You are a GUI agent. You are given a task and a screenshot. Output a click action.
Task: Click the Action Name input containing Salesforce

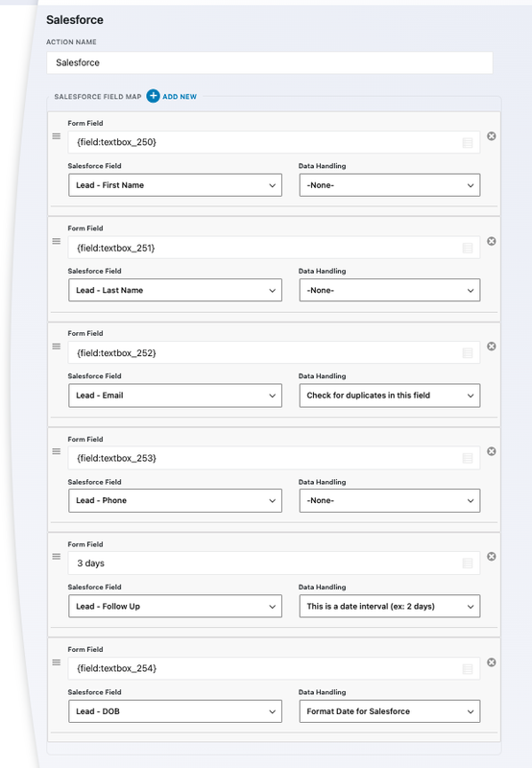[270, 62]
